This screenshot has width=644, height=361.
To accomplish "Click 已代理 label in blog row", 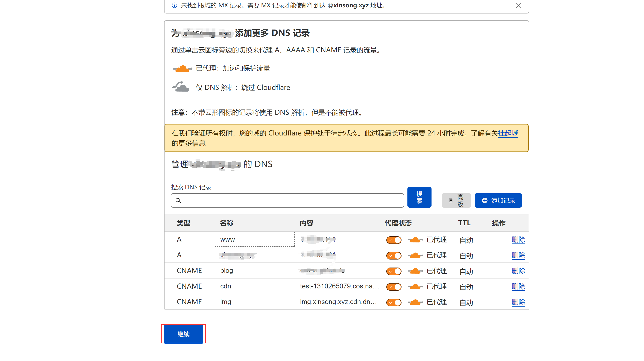I will pyautogui.click(x=437, y=271).
